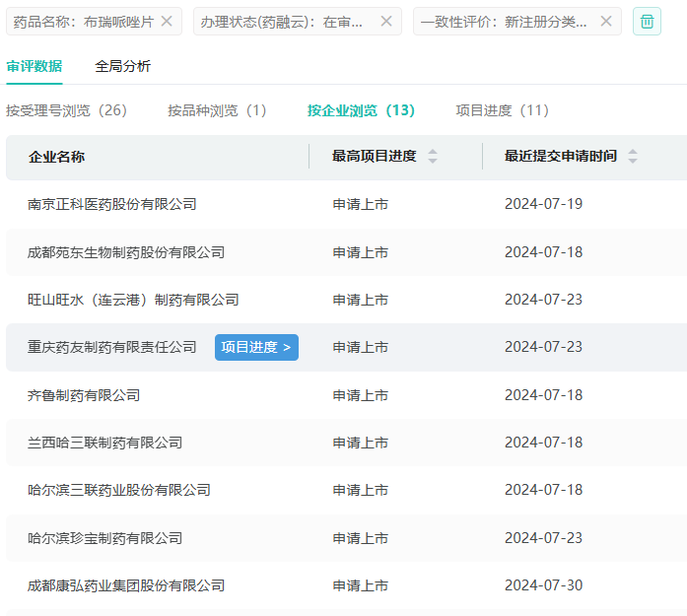Sort by 最高项目进度 column arrows
Image resolution: width=687 pixels, height=616 pixels.
coord(433,157)
